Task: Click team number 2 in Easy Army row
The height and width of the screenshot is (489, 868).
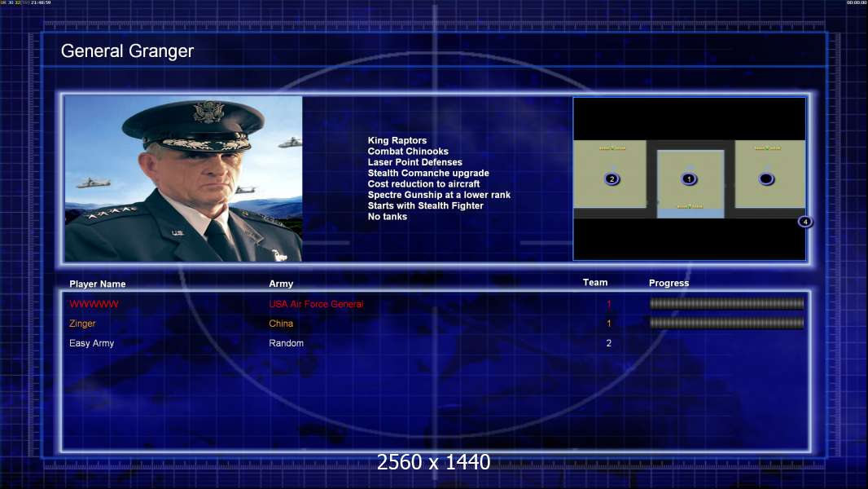Action: (x=608, y=343)
